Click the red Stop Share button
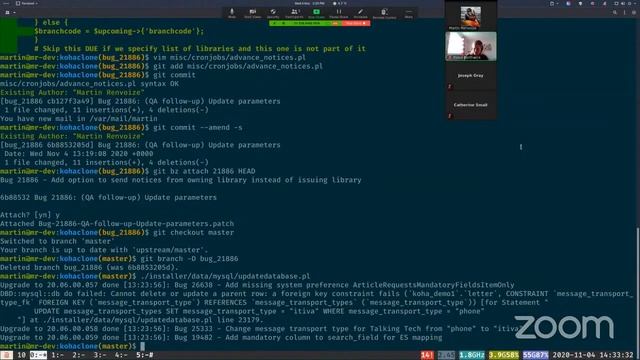The height and width of the screenshot is (360, 640). click(356, 23)
